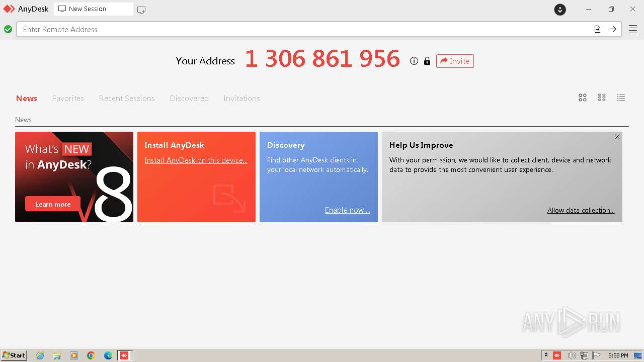The width and height of the screenshot is (644, 362).
Task: Click the Discovery card heading
Action: (x=286, y=145)
